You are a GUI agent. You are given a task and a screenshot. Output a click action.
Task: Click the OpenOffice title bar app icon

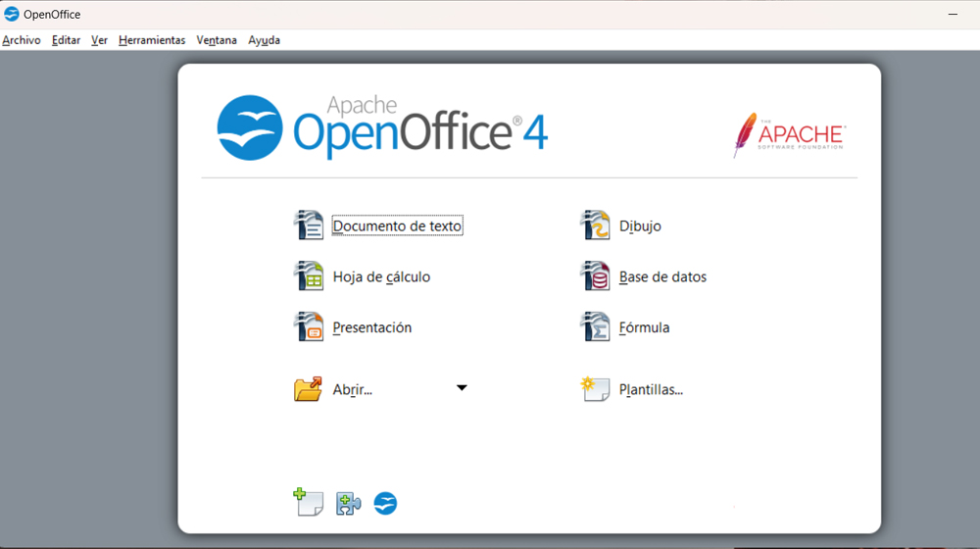pos(11,14)
